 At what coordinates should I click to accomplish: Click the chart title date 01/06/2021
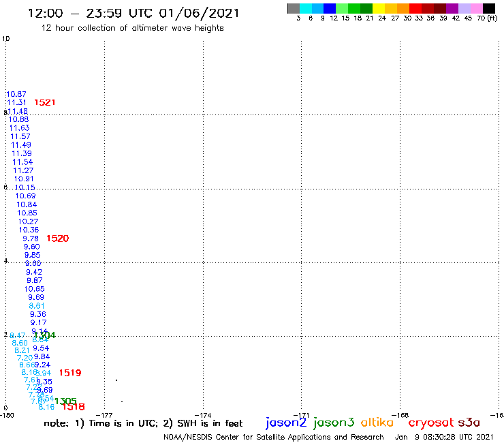pos(200,13)
